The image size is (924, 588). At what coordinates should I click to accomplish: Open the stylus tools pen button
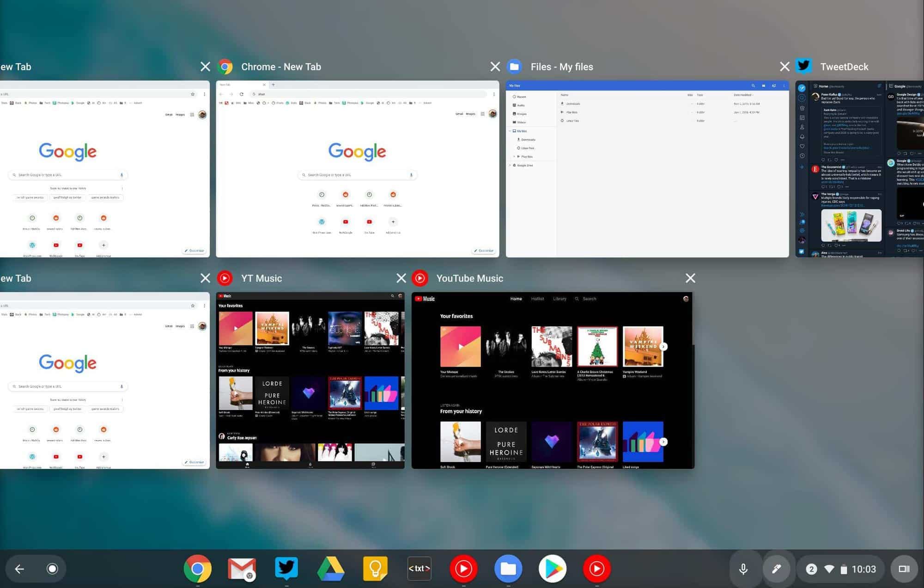(777, 569)
